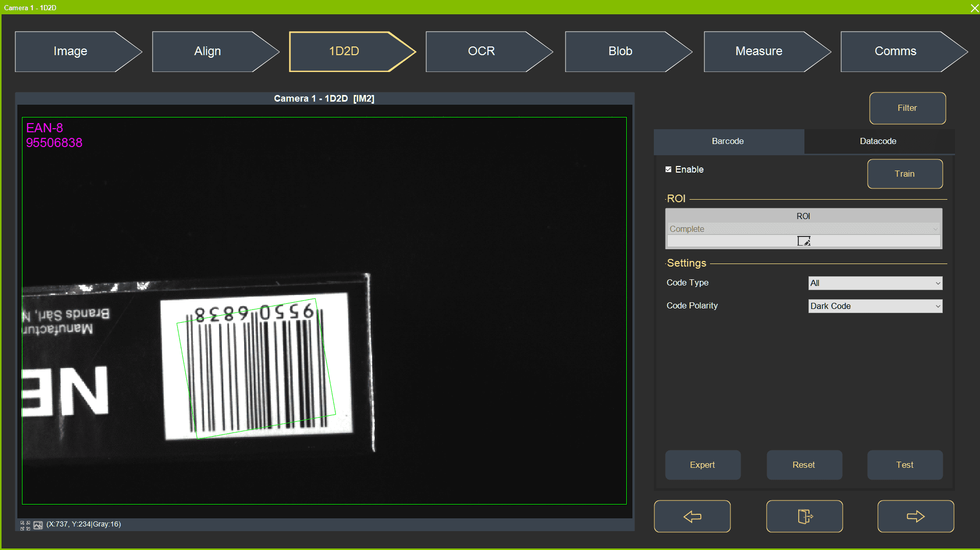Switch to the Blob step

click(x=628, y=52)
